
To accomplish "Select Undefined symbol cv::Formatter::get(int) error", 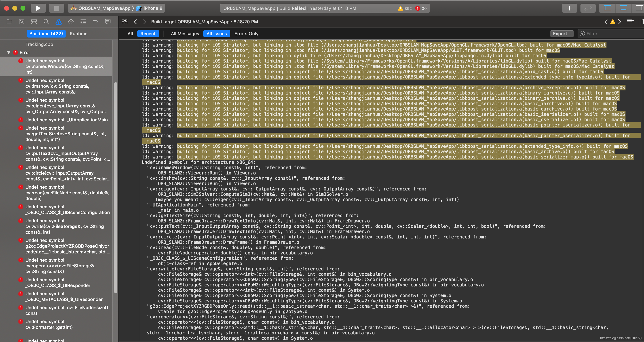I will [56, 324].
